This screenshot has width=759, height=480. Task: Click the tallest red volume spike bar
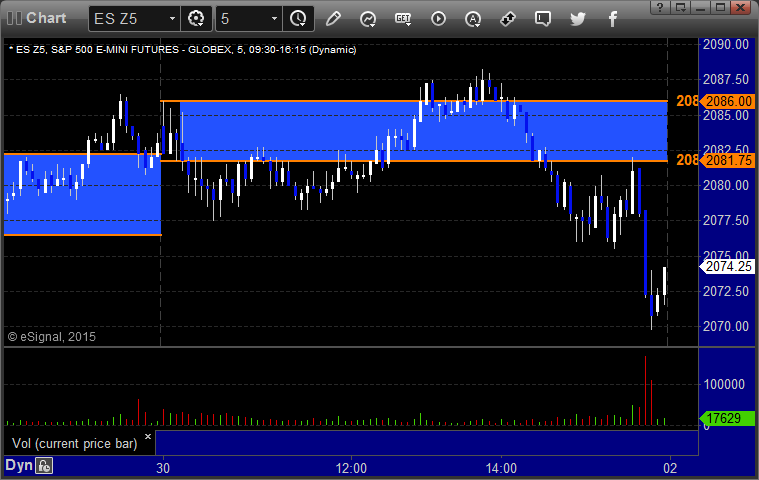645,391
